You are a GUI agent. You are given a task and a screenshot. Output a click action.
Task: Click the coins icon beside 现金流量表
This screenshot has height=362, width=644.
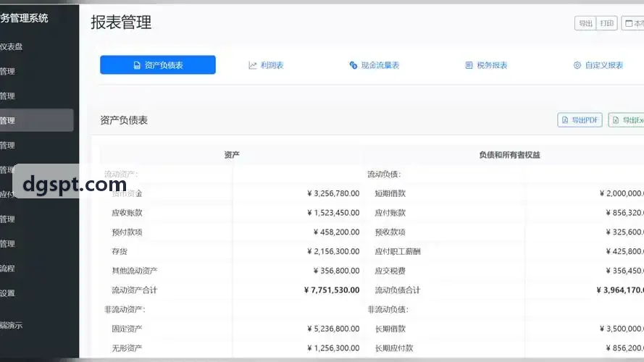(354, 65)
